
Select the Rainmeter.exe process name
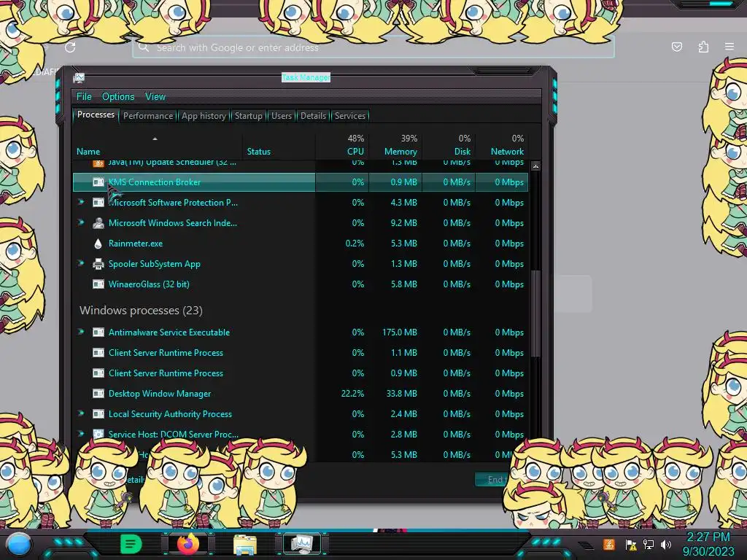click(x=135, y=244)
